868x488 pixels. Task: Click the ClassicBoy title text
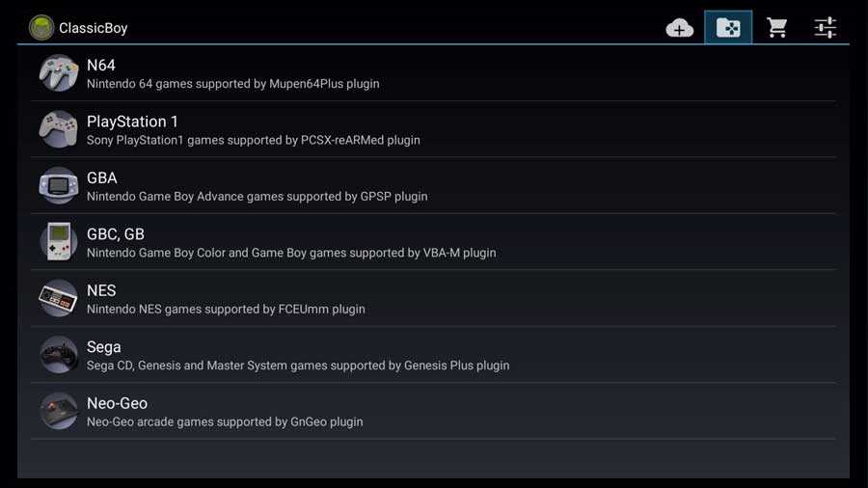pos(94,28)
